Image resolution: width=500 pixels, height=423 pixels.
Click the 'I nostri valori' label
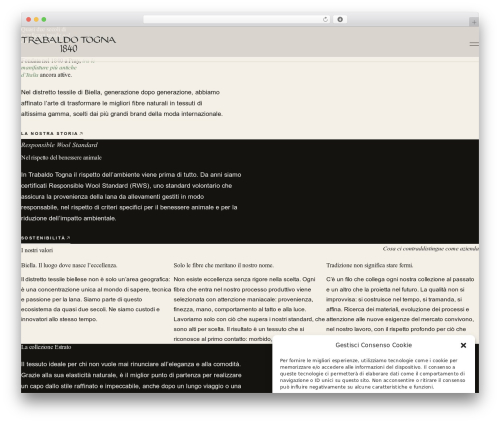tap(37, 250)
